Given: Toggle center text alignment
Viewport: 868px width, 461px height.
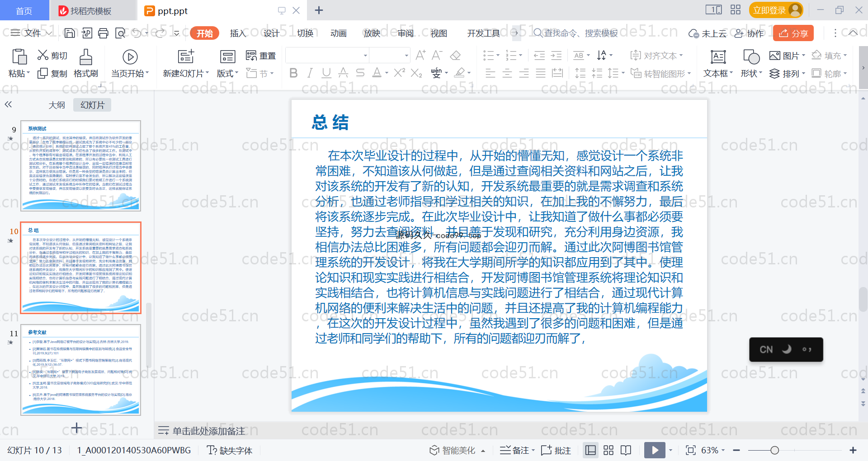Looking at the screenshot, I should click(507, 73).
